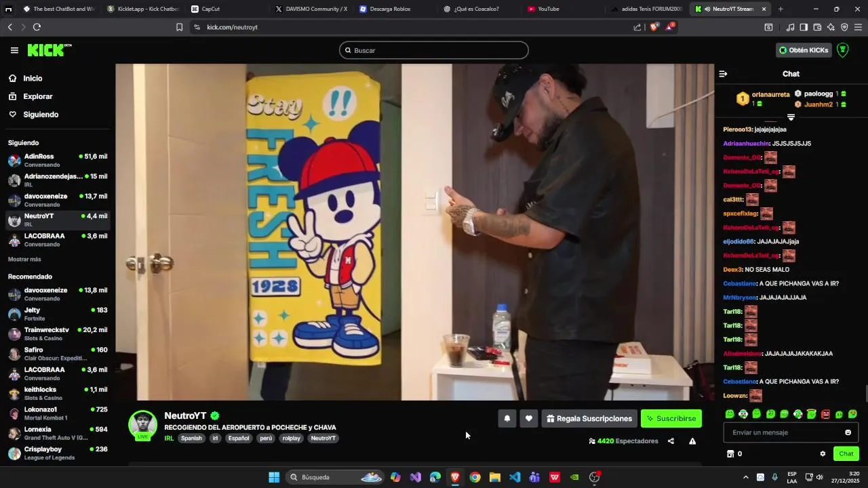Open followed davooxeneize channel, 13,7 mil
The height and width of the screenshot is (488, 868).
(58, 200)
